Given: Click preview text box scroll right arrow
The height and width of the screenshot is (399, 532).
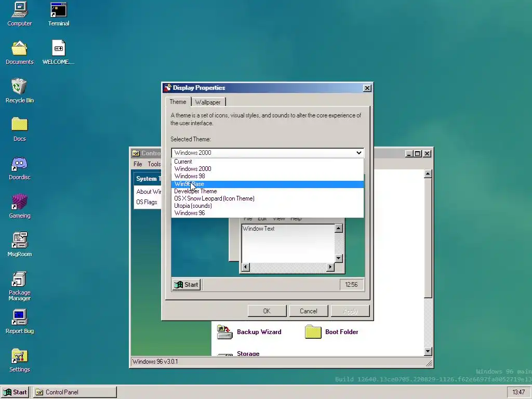Looking at the screenshot, I should click(330, 268).
